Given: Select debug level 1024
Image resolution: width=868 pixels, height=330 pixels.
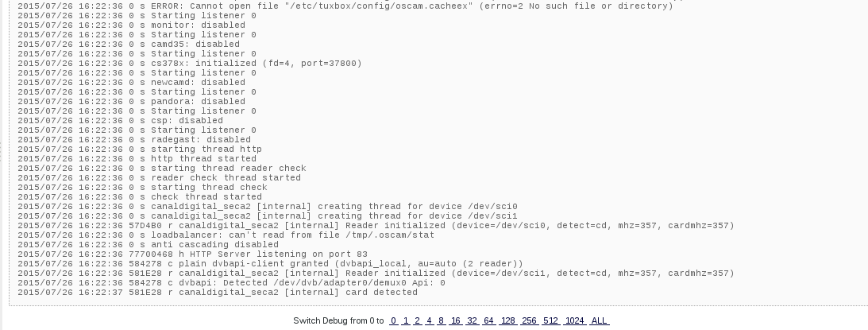Looking at the screenshot, I should pos(575,320).
